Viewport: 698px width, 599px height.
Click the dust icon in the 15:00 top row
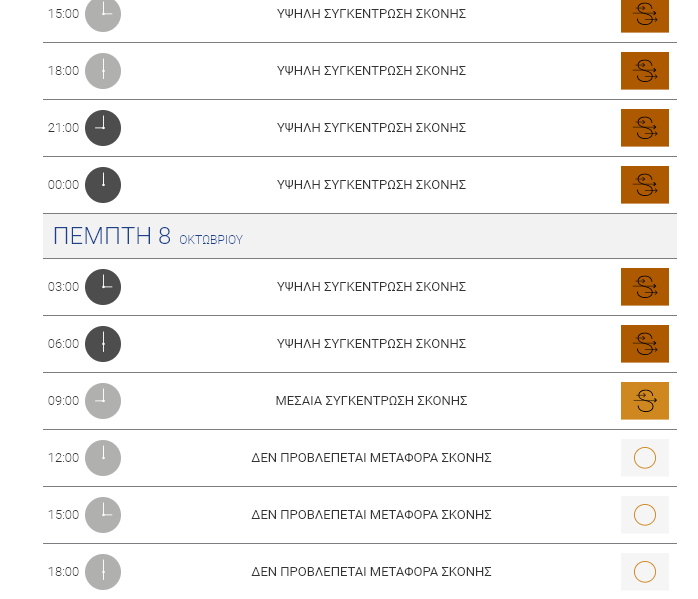645,15
